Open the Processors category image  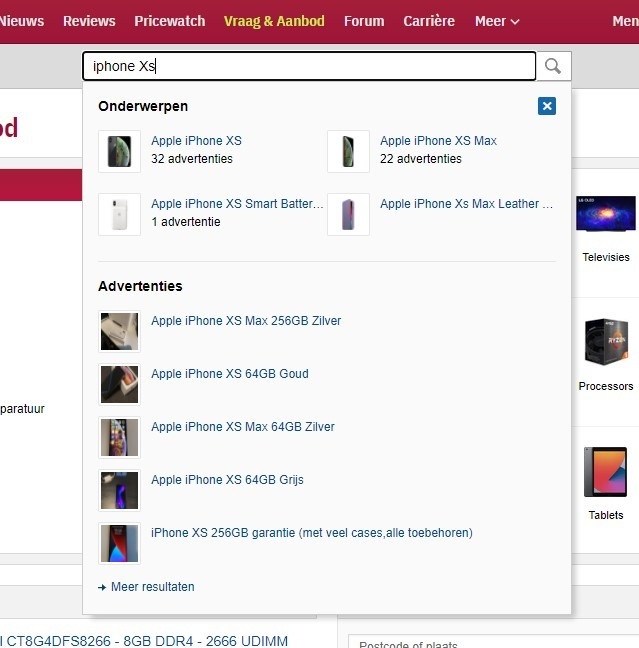(606, 342)
